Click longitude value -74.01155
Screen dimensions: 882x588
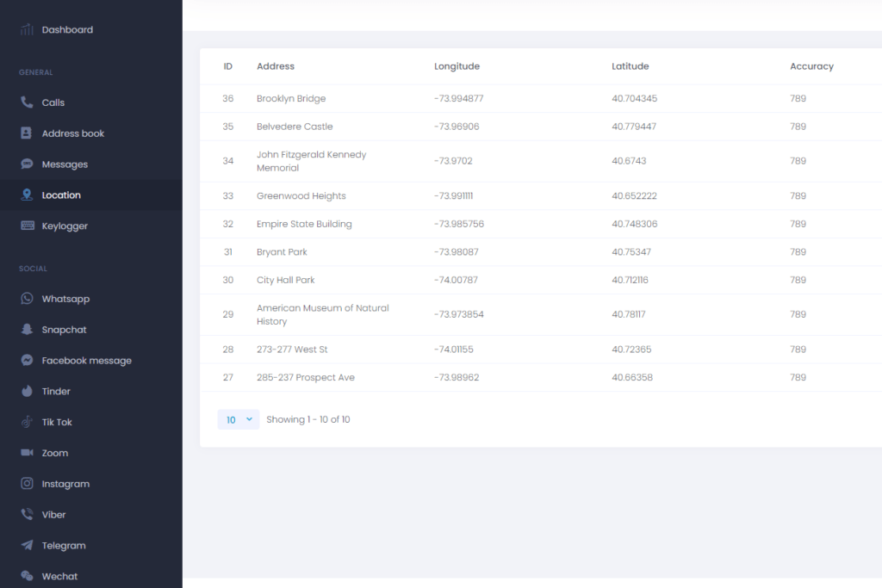point(453,349)
